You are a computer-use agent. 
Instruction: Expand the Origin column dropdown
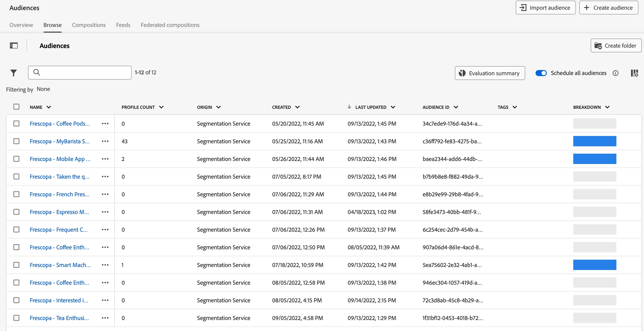point(218,107)
